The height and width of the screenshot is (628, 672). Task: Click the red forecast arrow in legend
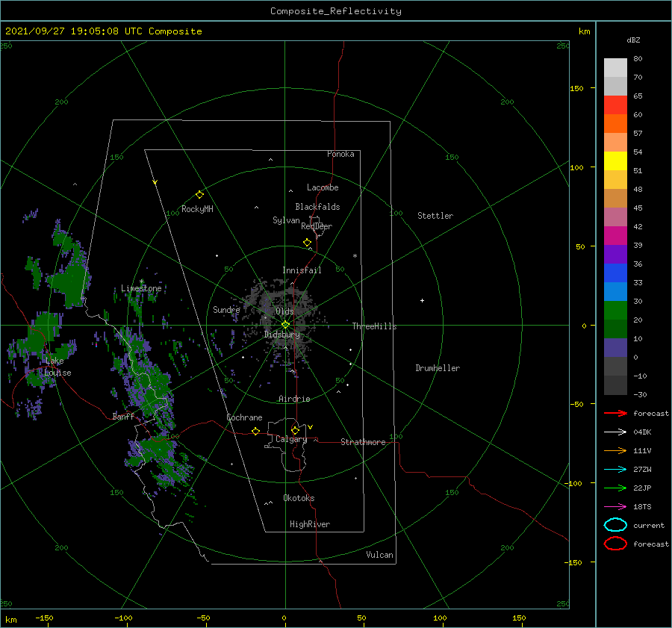[615, 413]
